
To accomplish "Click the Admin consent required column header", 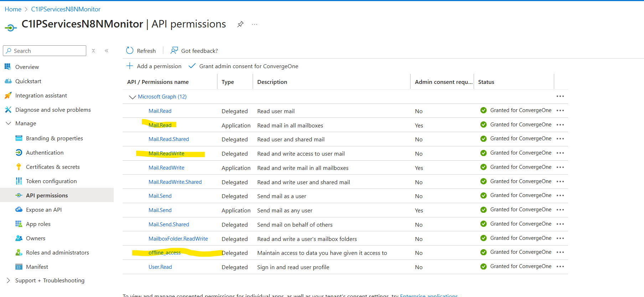I will coord(444,82).
